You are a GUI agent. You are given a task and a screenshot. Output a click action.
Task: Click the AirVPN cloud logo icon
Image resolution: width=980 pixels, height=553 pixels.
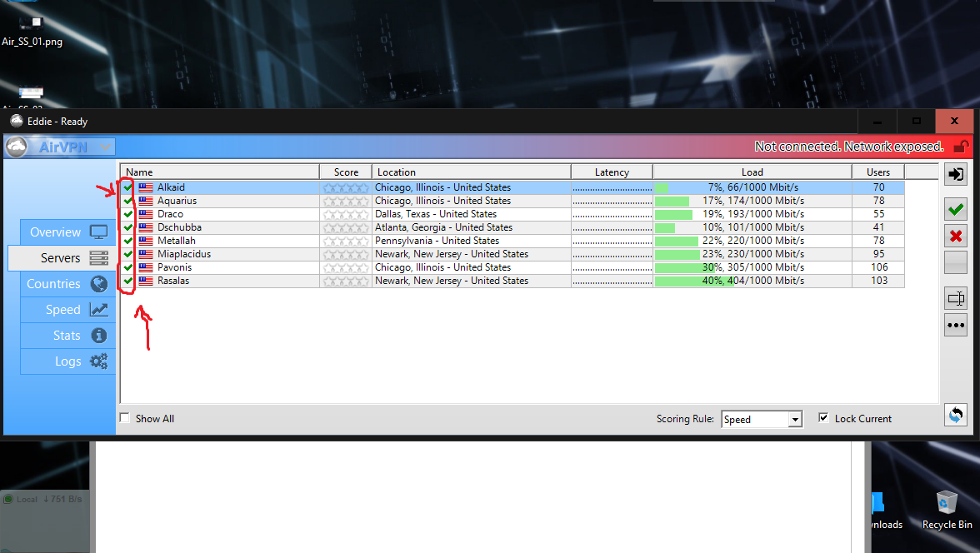point(17,147)
